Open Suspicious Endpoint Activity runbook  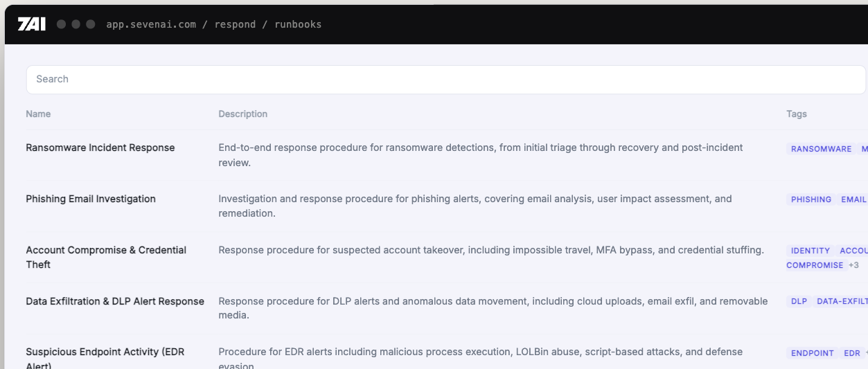(105, 359)
